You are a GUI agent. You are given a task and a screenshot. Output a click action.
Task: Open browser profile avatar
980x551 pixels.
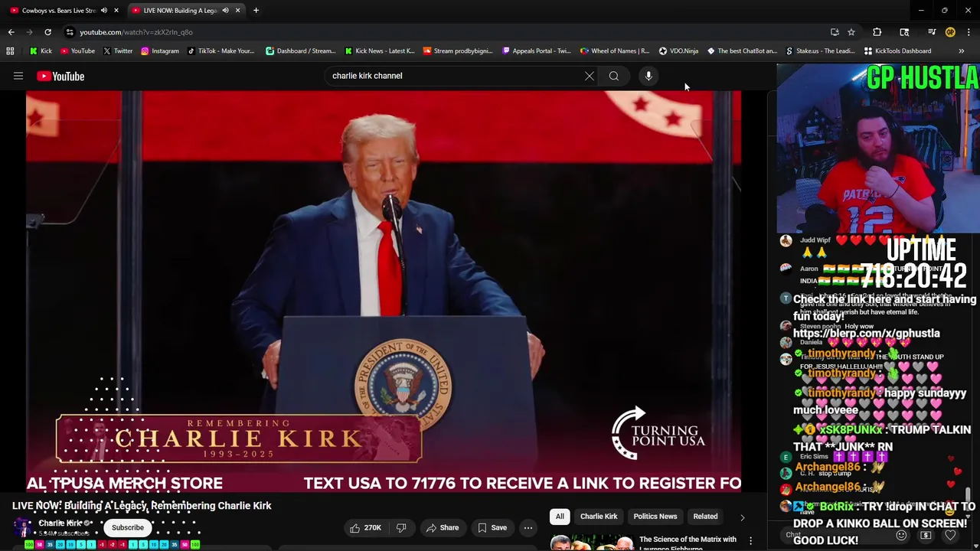coord(950,32)
